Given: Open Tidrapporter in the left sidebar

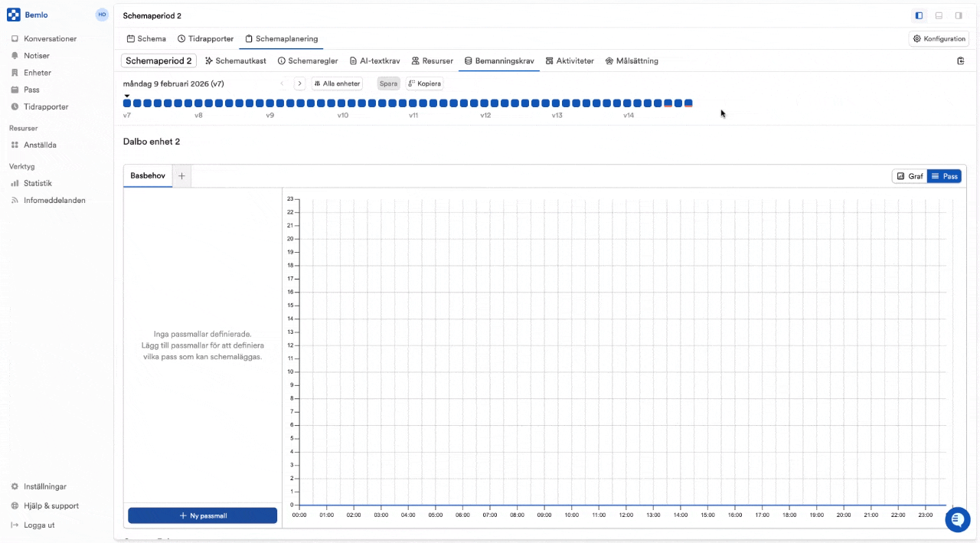Looking at the screenshot, I should coord(46,106).
